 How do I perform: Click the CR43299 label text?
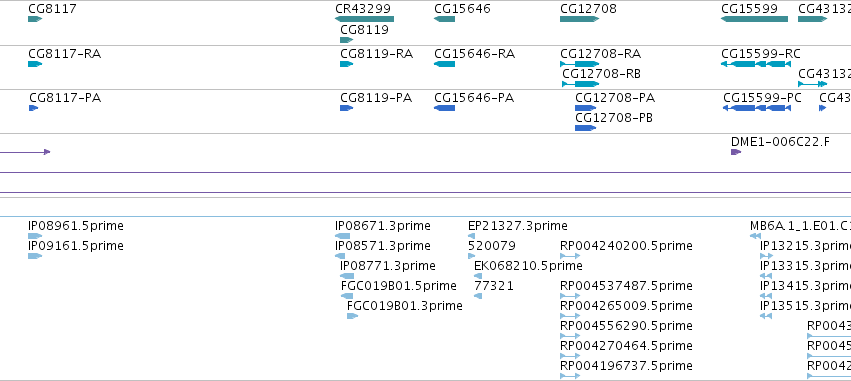363,9
